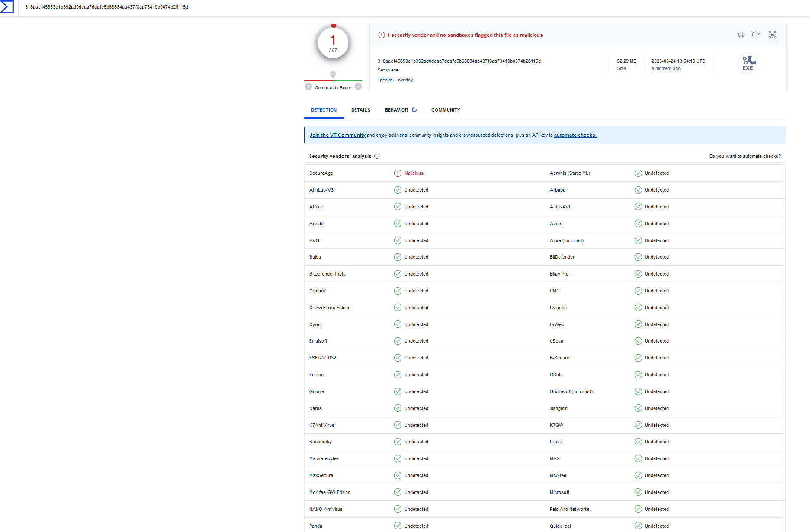The image size is (809, 532).
Task: Open the BEHAVIOR tab
Action: pos(397,110)
